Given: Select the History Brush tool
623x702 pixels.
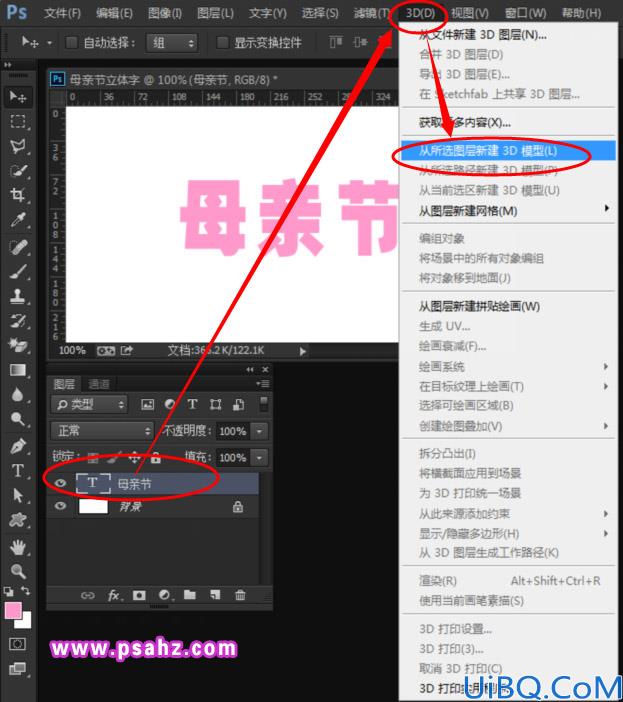Looking at the screenshot, I should (18, 321).
